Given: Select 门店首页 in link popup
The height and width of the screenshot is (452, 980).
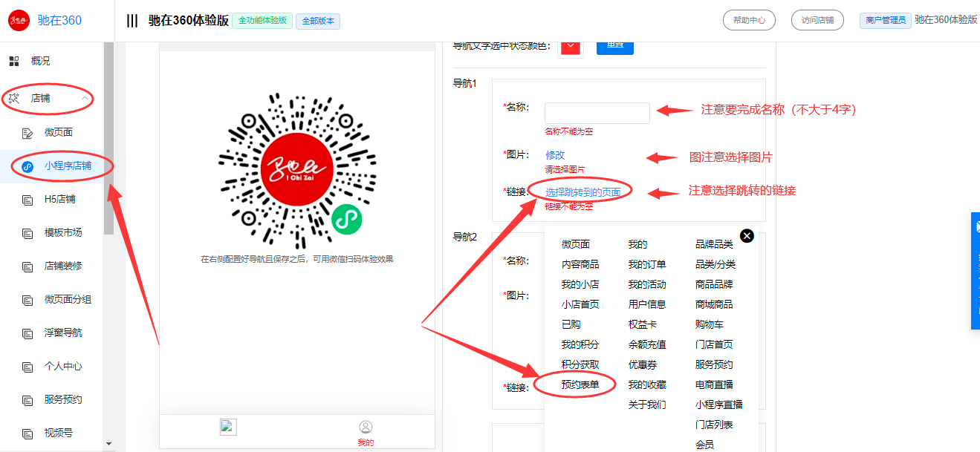Looking at the screenshot, I should (714, 344).
